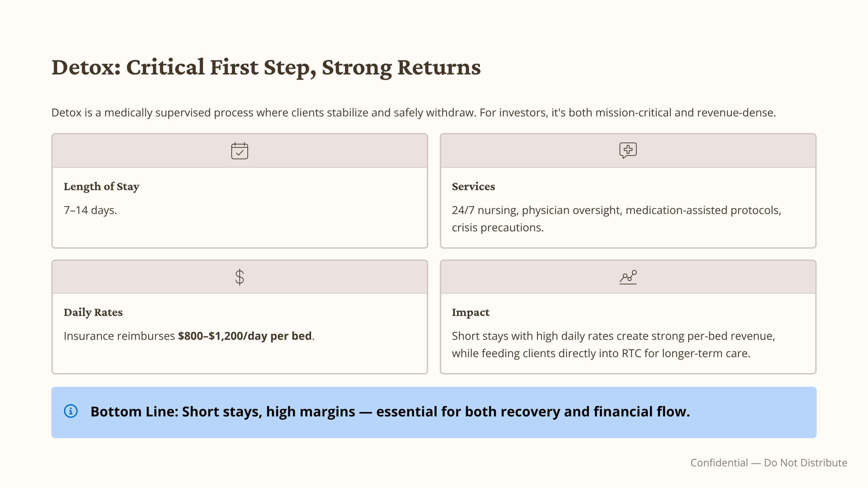Click the 'Bottom Line' summary statement

coord(390,412)
